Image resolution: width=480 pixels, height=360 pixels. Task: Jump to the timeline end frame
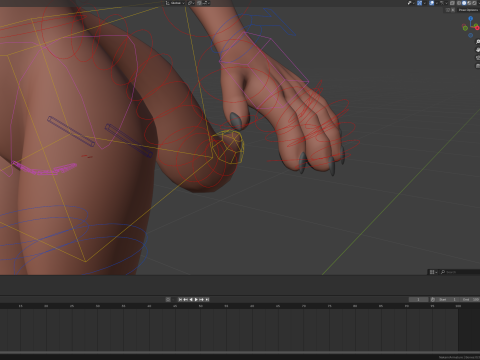pos(207,299)
